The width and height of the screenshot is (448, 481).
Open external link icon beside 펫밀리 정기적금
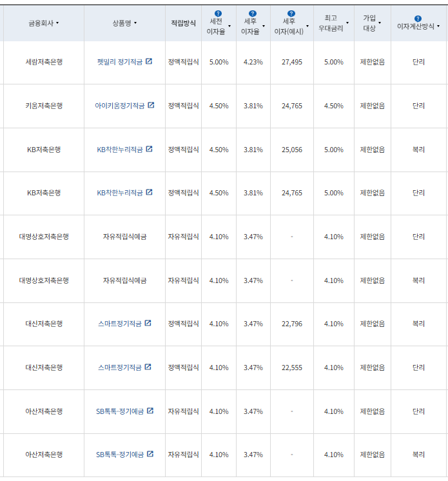(149, 61)
